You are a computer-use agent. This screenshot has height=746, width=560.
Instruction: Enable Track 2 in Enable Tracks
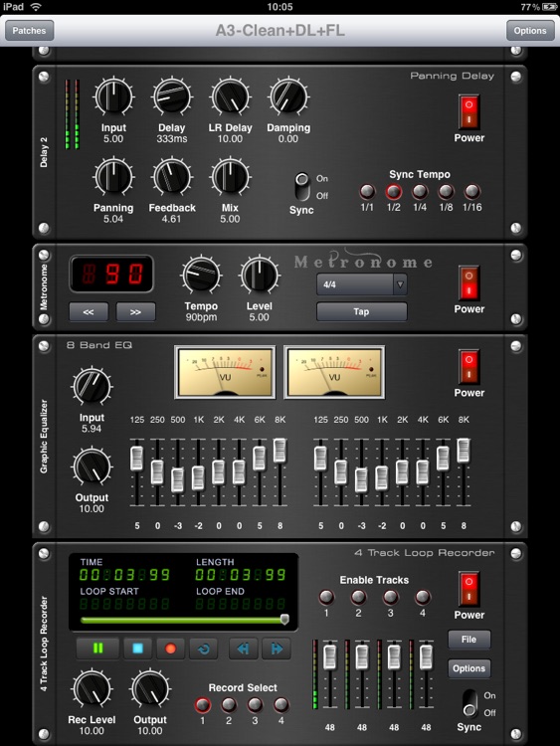(358, 597)
